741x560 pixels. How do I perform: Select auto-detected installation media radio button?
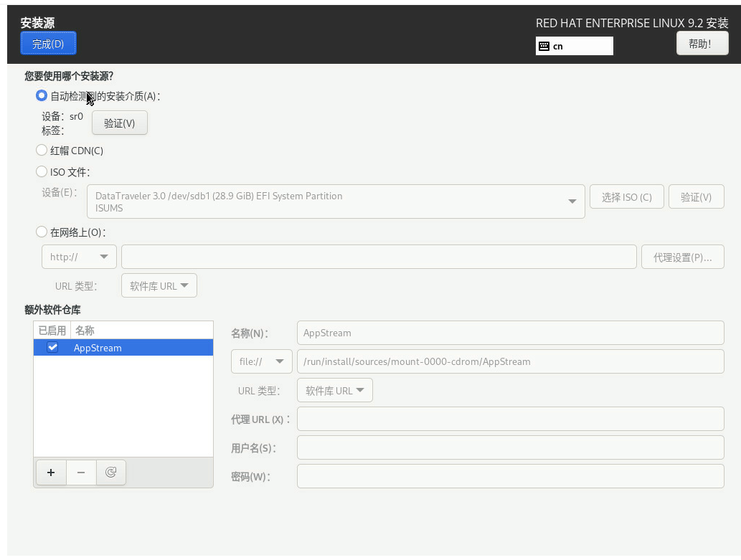42,96
